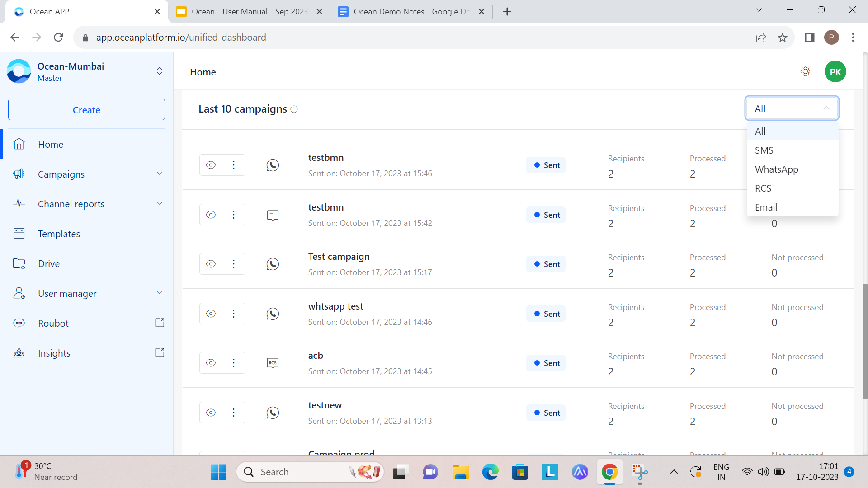Click WhatsApp icon of whtsapp test campaign

click(273, 314)
